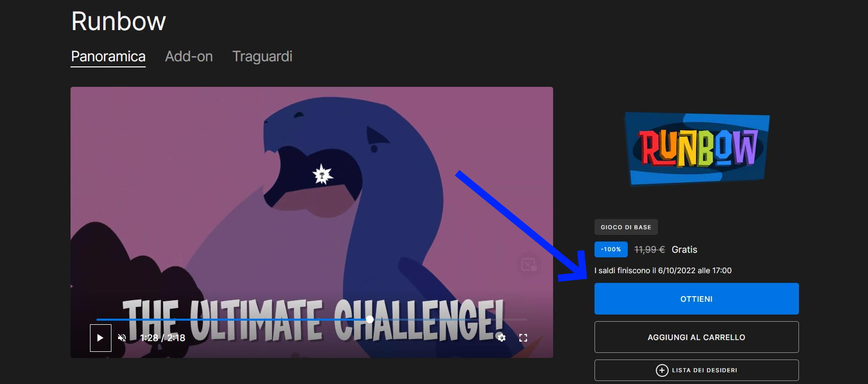
Task: Click the strikethrough 11,99 € price
Action: [x=649, y=249]
